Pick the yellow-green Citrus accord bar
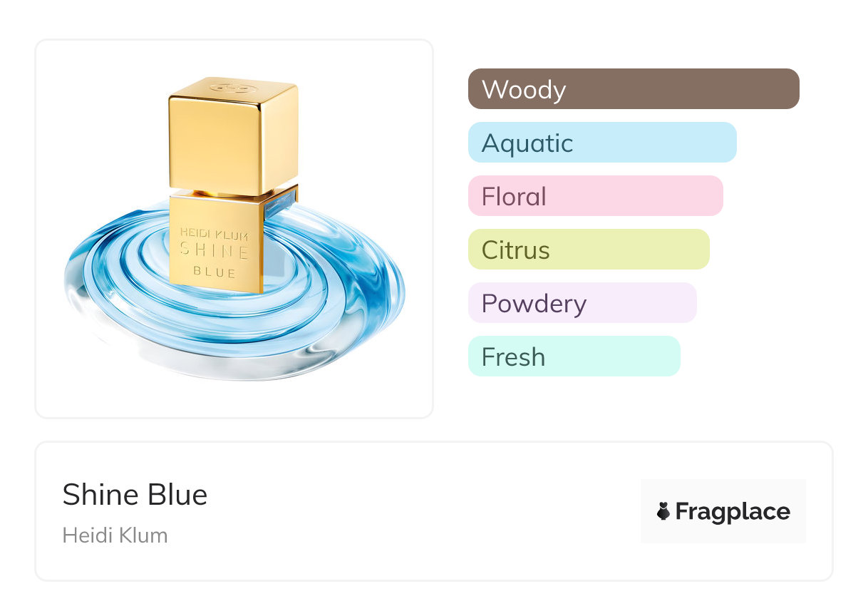868x616 pixels. pyautogui.click(x=588, y=250)
